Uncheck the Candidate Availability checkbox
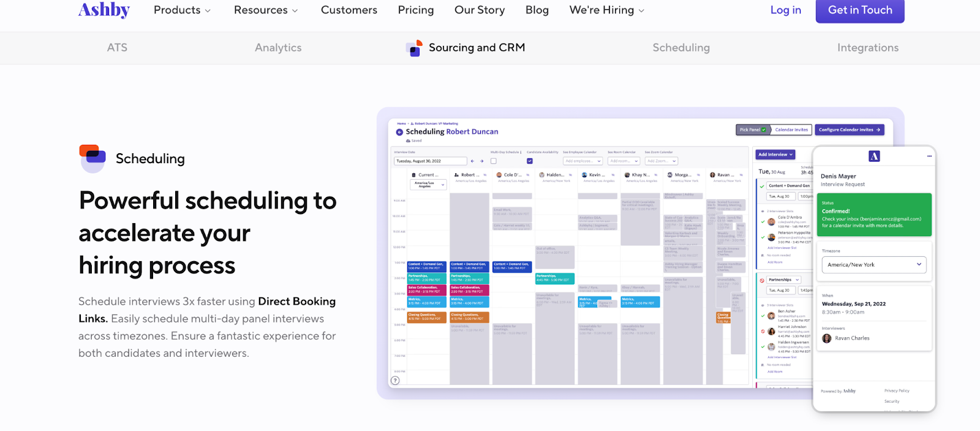980x431 pixels. click(x=530, y=161)
